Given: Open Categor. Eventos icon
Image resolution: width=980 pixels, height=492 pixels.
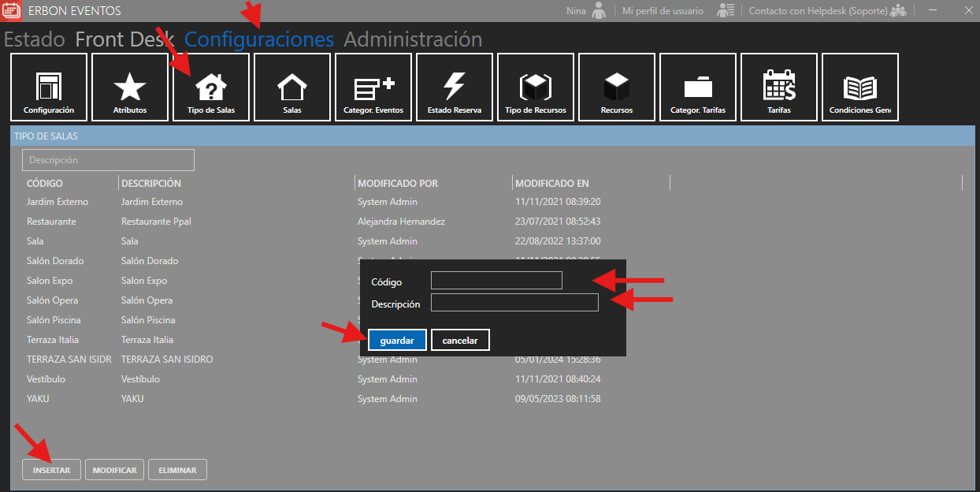Looking at the screenshot, I should click(x=373, y=86).
